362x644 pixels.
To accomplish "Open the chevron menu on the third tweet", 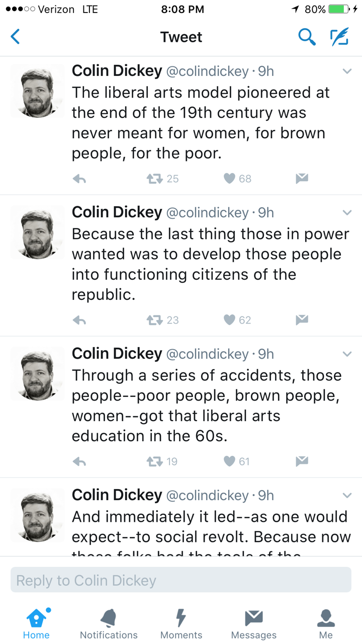I will coord(347,354).
